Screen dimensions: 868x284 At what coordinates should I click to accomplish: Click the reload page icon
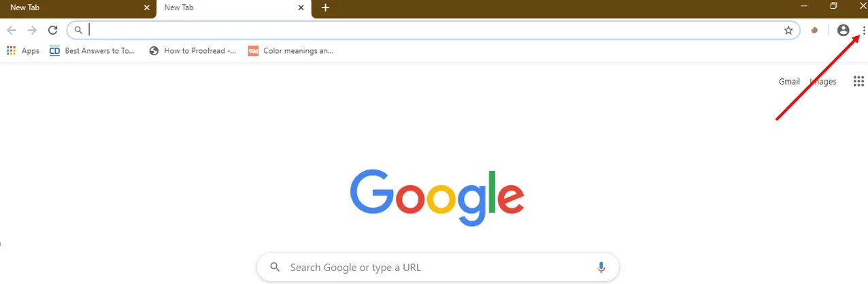[52, 30]
